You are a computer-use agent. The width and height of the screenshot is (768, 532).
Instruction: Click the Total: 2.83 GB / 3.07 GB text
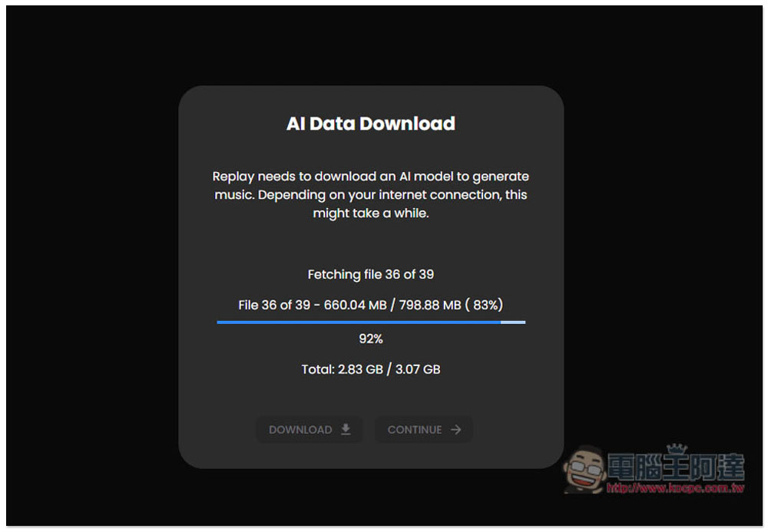[x=371, y=369]
